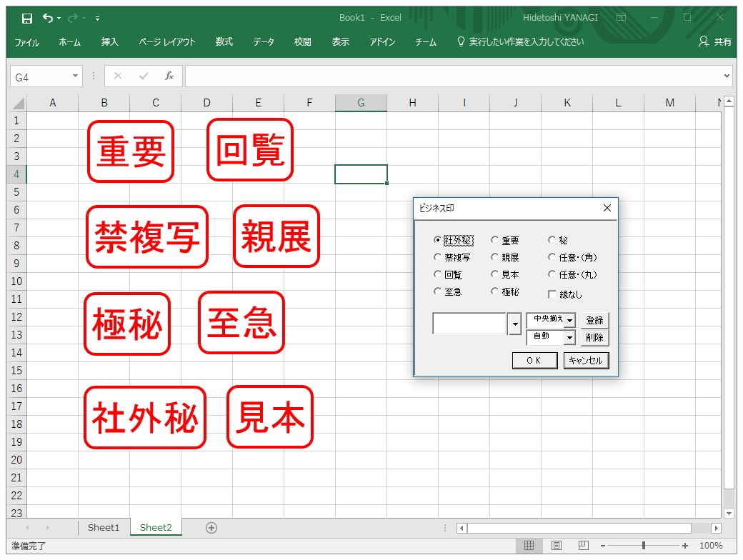Image resolution: width=743 pixels, height=560 pixels.
Task: Click the formula bar Cancel X icon
Action: coord(118,76)
